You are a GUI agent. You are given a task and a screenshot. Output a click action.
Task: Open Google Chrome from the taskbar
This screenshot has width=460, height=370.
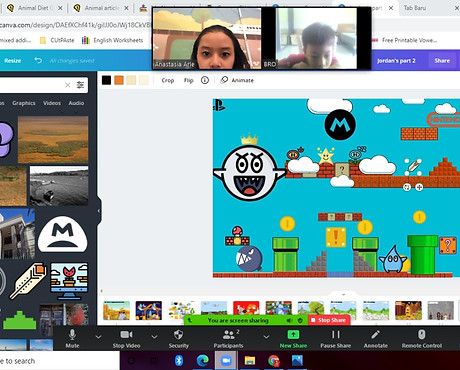click(x=274, y=360)
